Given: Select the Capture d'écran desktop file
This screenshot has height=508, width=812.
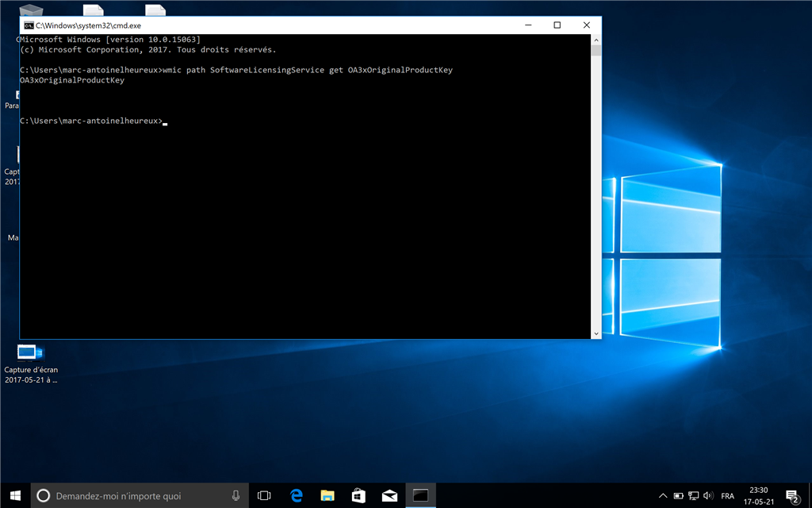Looking at the screenshot, I should (x=31, y=364).
